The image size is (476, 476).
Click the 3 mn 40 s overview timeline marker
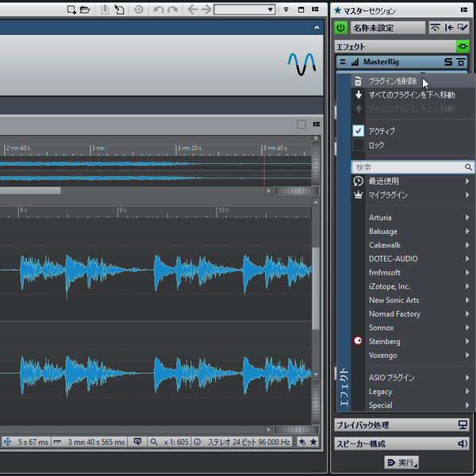pos(274,148)
